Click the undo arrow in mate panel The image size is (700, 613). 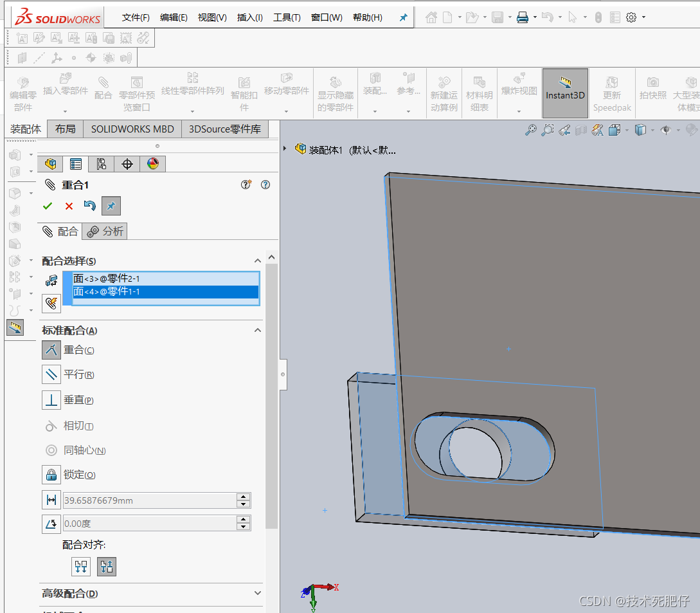(x=90, y=206)
